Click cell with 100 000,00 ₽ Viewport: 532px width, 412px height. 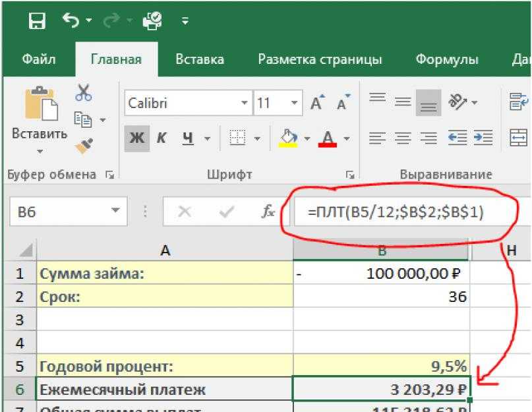pyautogui.click(x=382, y=273)
